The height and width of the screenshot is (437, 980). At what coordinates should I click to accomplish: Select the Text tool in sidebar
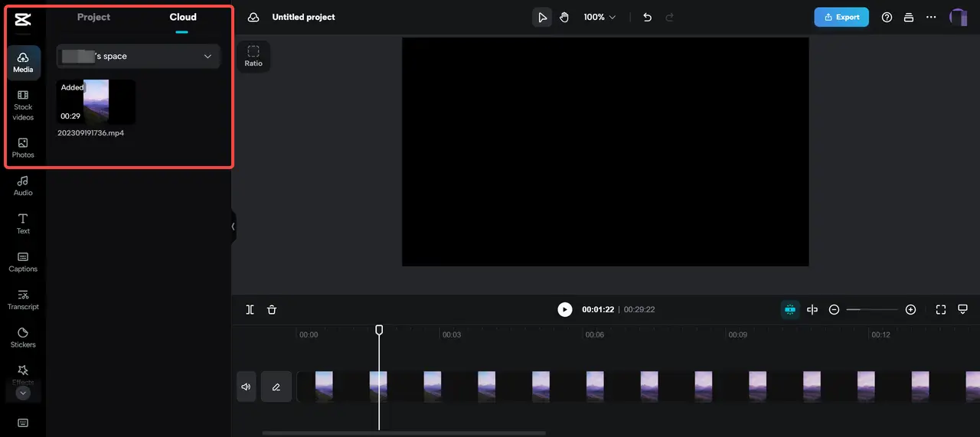tap(23, 223)
